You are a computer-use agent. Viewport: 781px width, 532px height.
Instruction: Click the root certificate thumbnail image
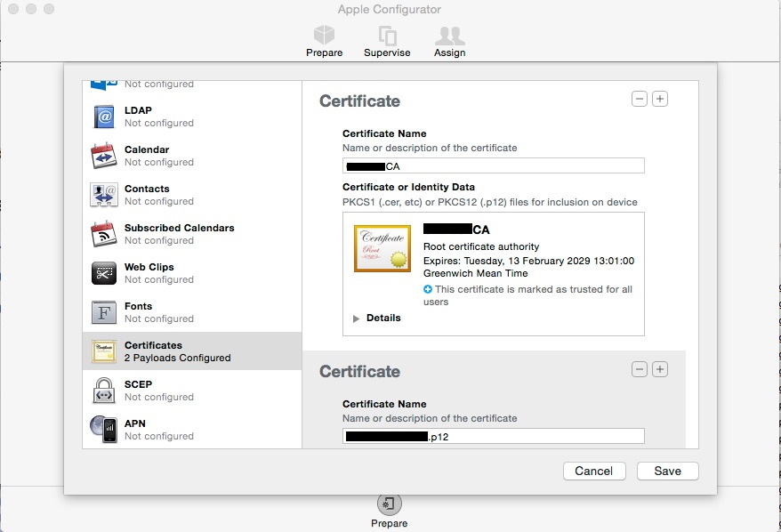click(x=382, y=248)
